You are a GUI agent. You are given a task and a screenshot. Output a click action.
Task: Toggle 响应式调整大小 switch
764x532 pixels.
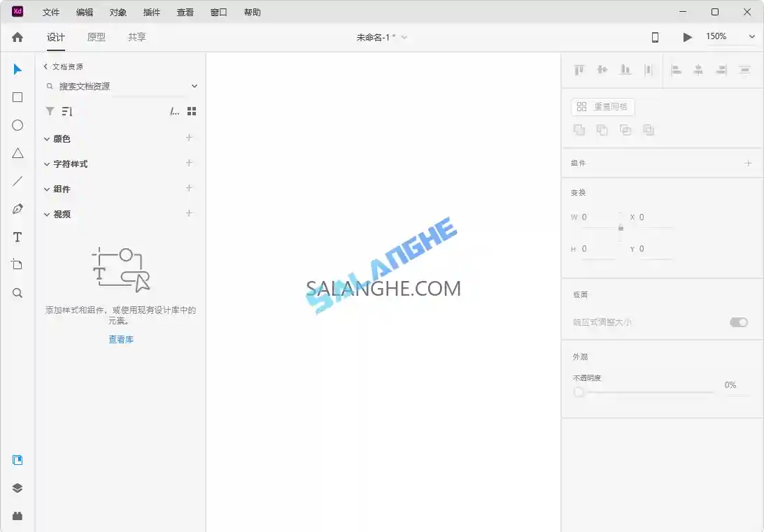(739, 322)
